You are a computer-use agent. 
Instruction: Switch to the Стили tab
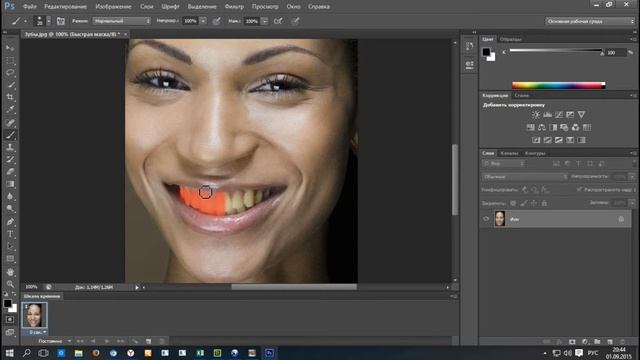521,96
